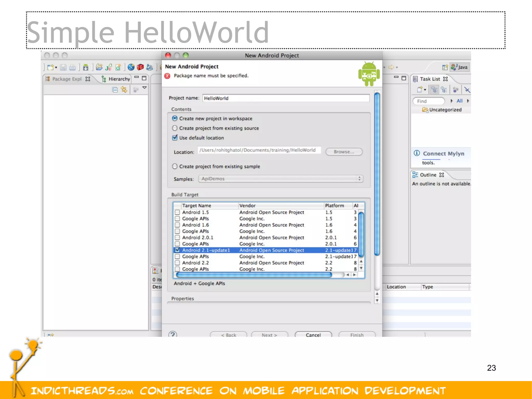Screen dimensions: 532x399
Task: Check the Android 1.5 build target
Action: point(177,212)
